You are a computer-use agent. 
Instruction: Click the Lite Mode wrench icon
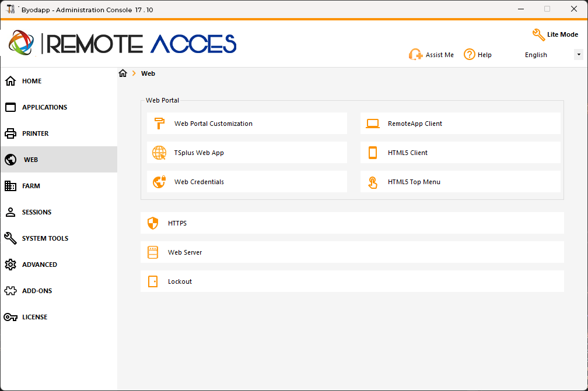tap(538, 35)
